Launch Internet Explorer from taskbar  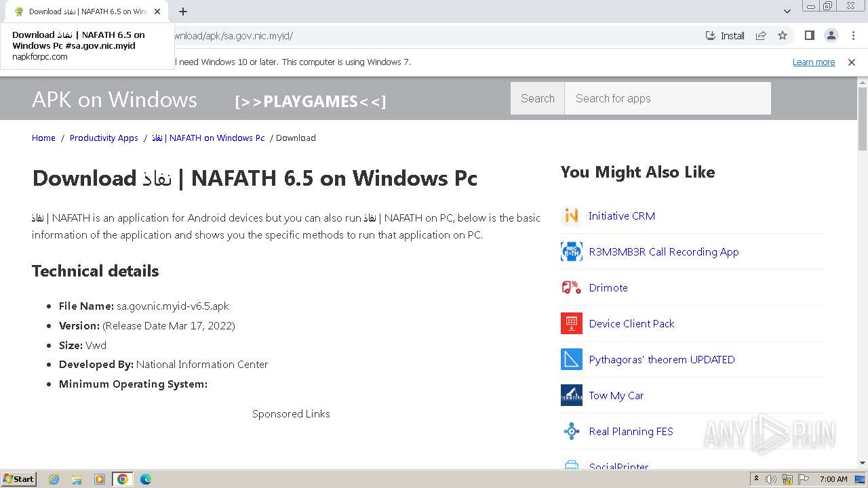pos(54,479)
